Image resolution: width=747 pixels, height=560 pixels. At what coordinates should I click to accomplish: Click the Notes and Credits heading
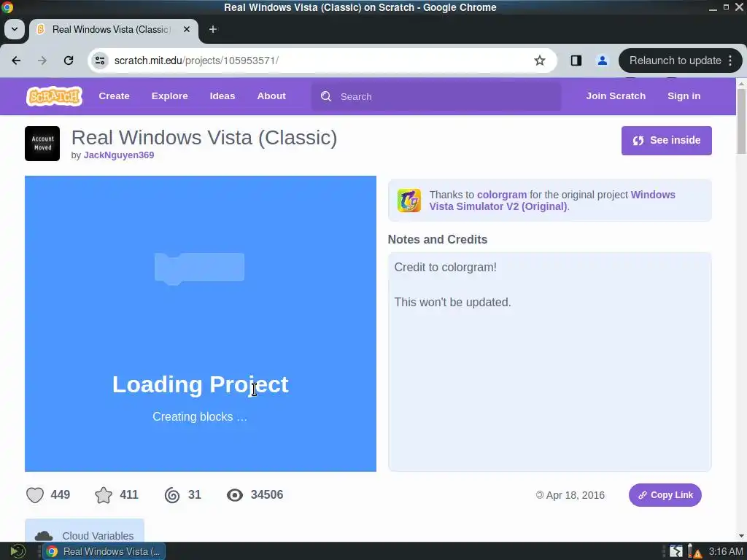pos(438,239)
